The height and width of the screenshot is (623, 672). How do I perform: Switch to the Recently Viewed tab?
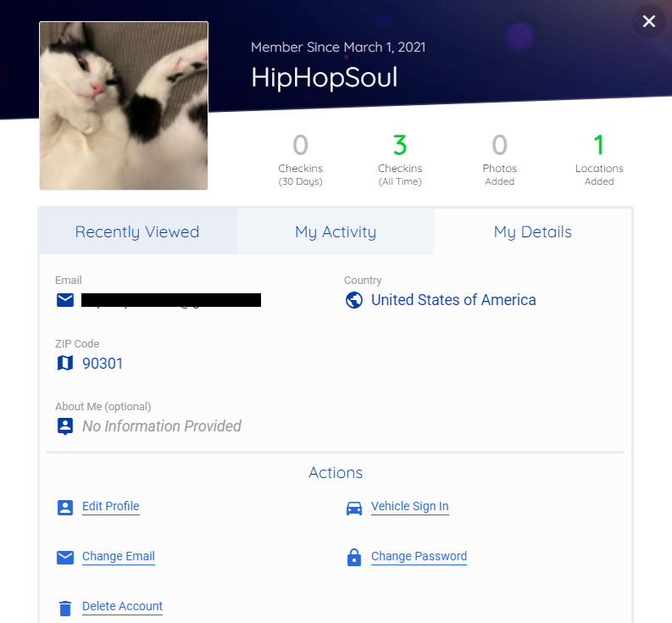[x=137, y=231]
